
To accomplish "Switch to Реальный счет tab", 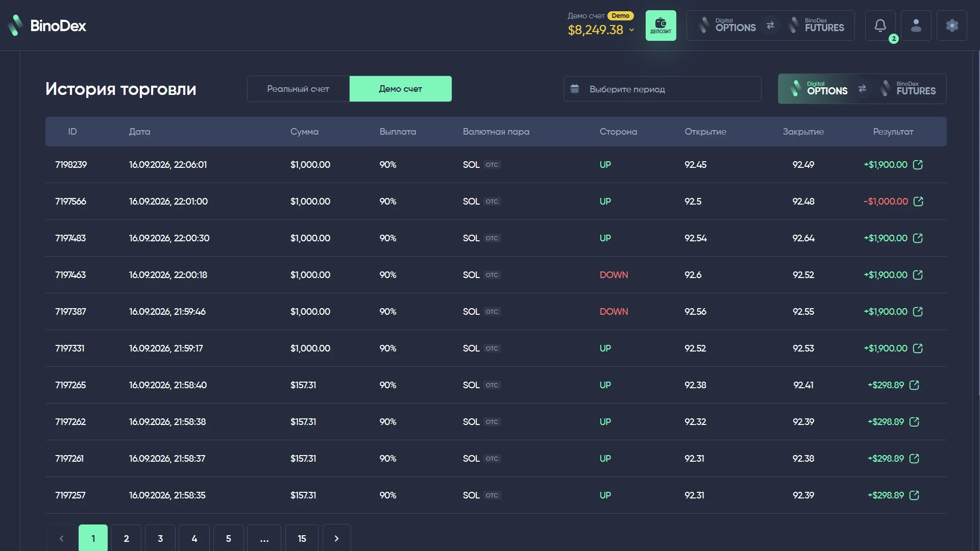I will coord(298,89).
